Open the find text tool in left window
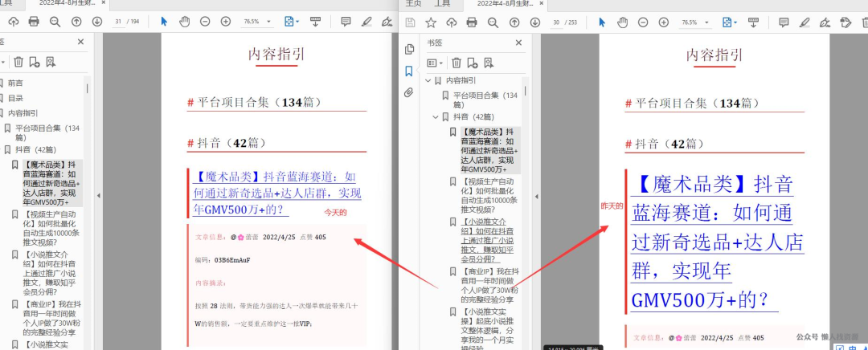This screenshot has height=350, width=868. click(55, 22)
